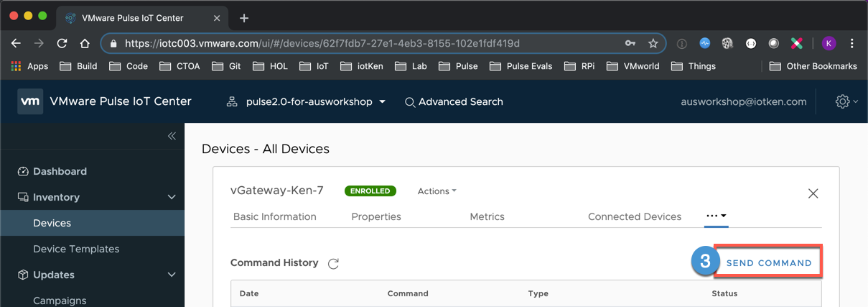This screenshot has height=307, width=868.
Task: Click ausworkshop@iotken.com account label
Action: [744, 102]
